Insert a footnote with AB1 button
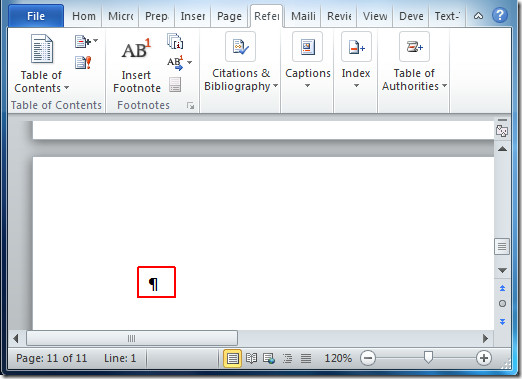Viewport: 522px width, 379px height. (x=136, y=65)
